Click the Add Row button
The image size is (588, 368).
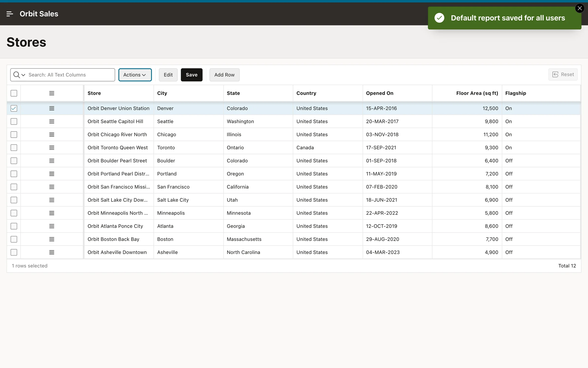pyautogui.click(x=224, y=75)
